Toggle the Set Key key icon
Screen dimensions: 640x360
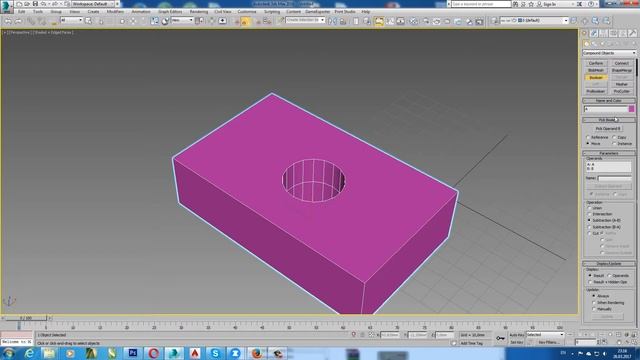click(x=500, y=338)
